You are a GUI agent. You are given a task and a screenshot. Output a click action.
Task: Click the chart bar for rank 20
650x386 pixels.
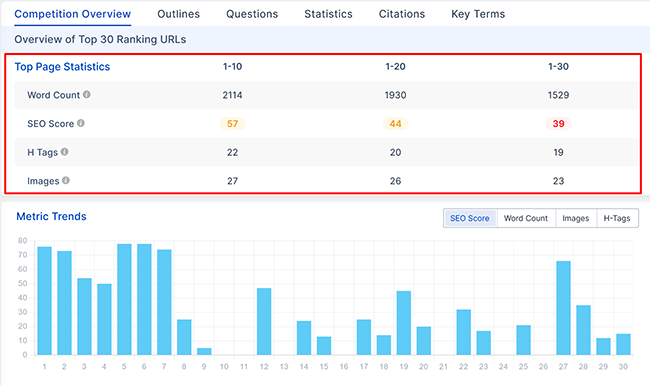coord(424,341)
